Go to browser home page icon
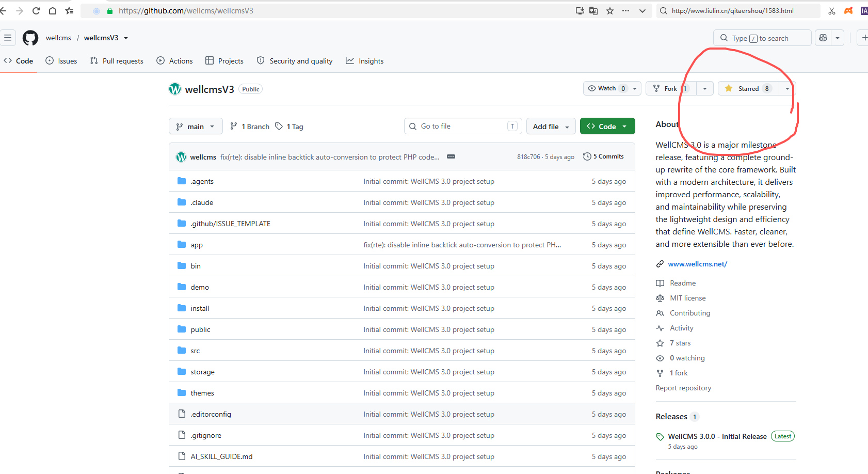The width and height of the screenshot is (868, 474). [x=53, y=11]
